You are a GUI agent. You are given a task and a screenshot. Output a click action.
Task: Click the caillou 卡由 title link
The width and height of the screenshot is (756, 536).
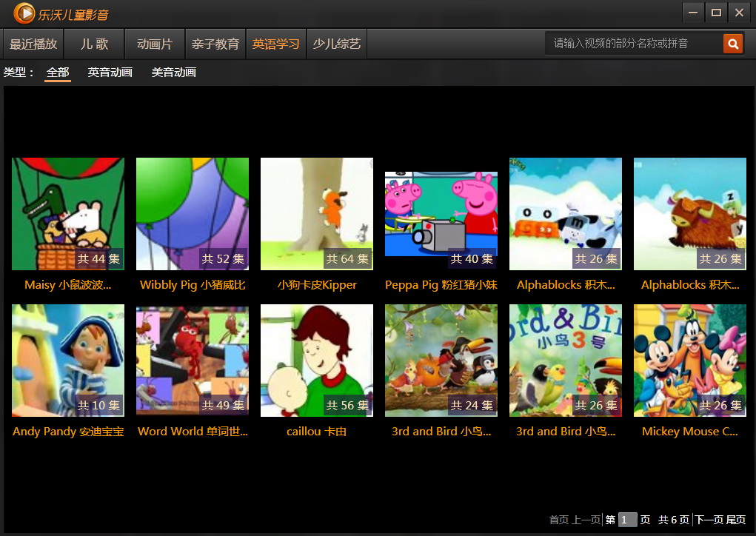(317, 432)
